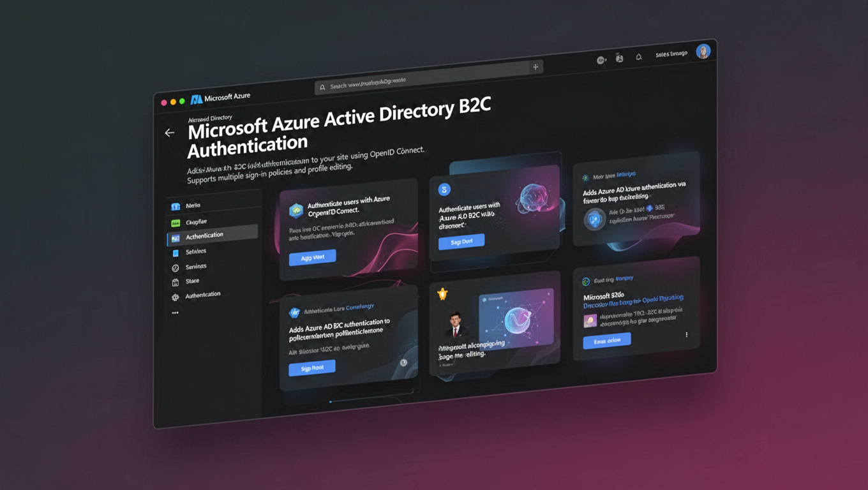Click the brain-like orb image on the Azure AD B2C card
Image resolution: width=868 pixels, height=490 pixels.
534,198
